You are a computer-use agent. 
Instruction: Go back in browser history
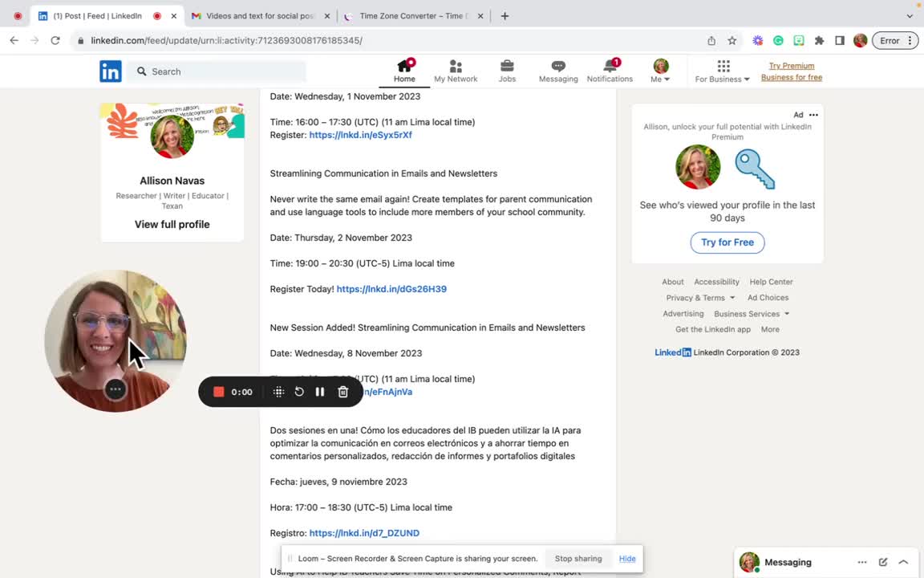click(14, 41)
